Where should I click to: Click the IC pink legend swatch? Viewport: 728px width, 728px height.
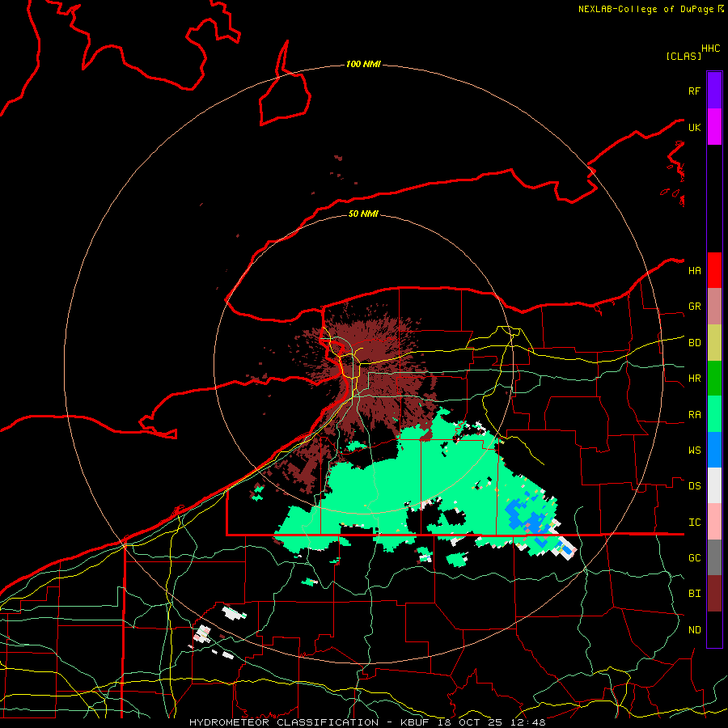(714, 522)
